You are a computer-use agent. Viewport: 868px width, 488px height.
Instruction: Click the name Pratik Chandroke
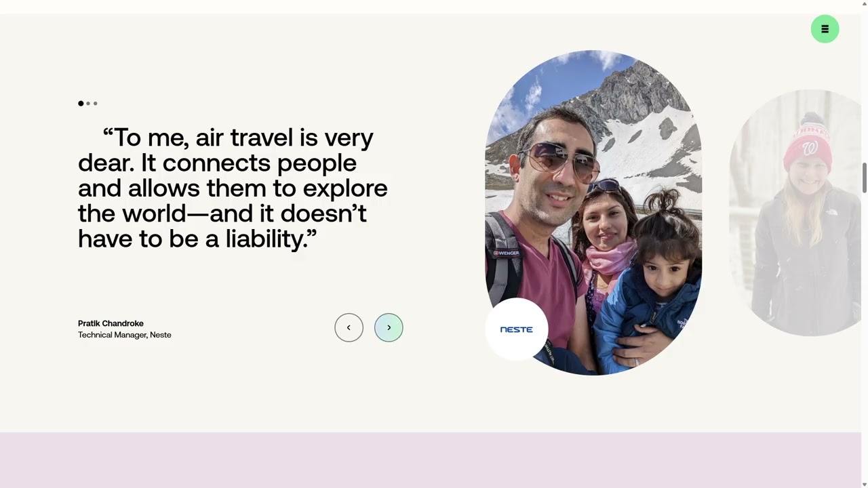pos(111,323)
